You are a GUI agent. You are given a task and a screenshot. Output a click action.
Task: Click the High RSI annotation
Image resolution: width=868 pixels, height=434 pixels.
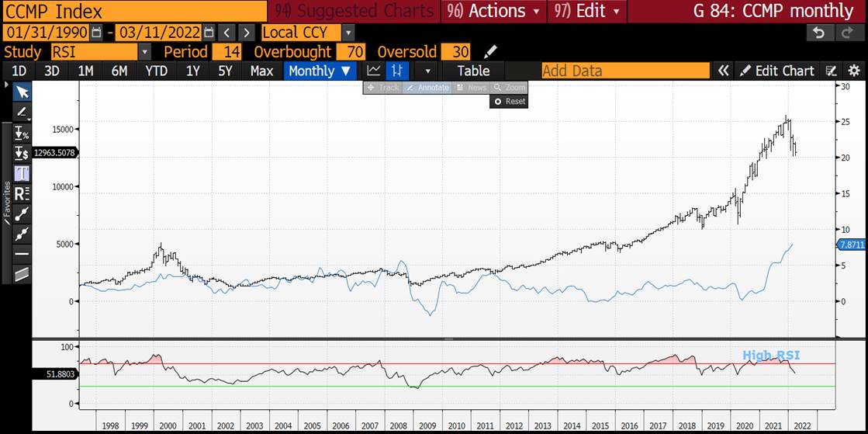click(770, 356)
